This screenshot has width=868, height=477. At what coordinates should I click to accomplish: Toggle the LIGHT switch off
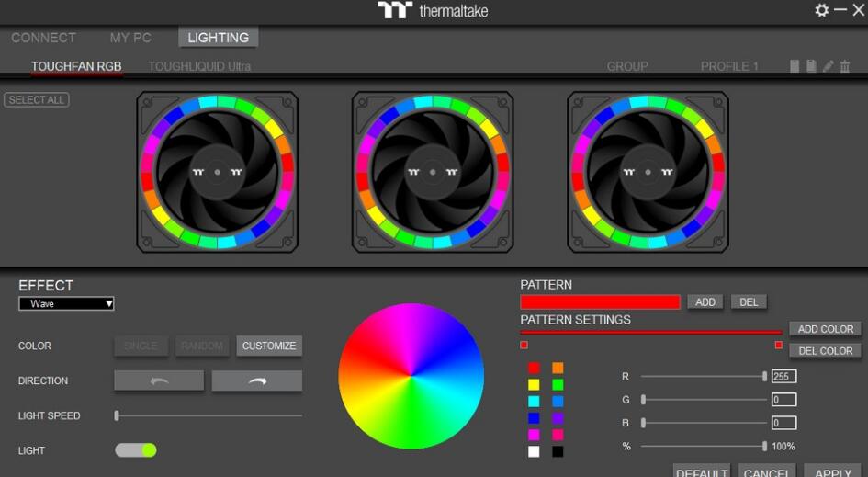pos(136,449)
